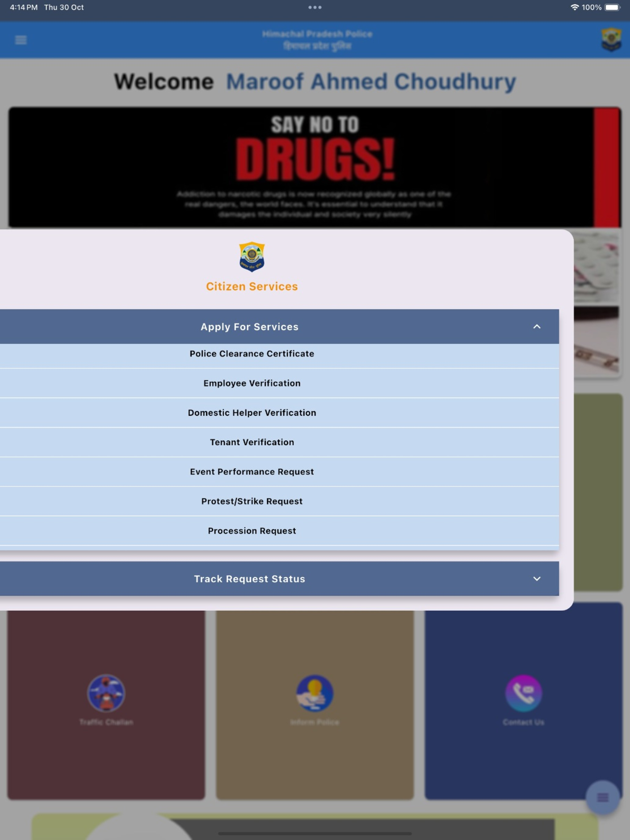630x840 pixels.
Task: Select Police Clearance Certificate
Action: (x=280, y=354)
